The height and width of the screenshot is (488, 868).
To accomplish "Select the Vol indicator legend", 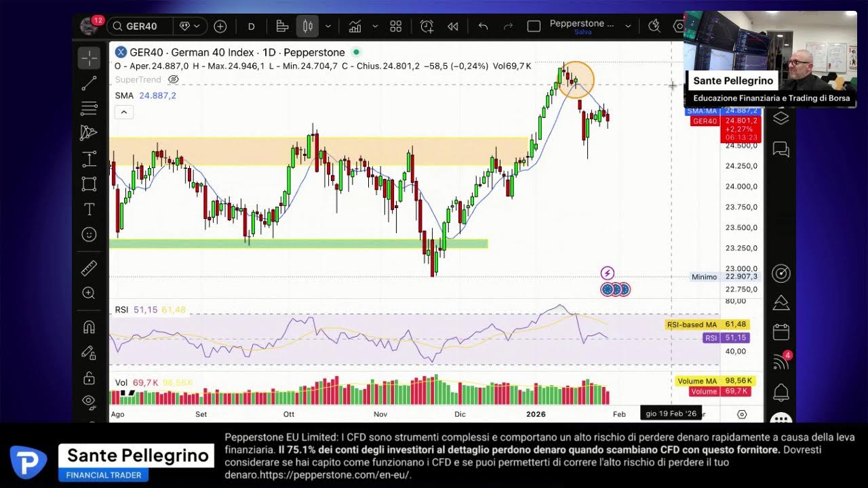I will pos(121,383).
